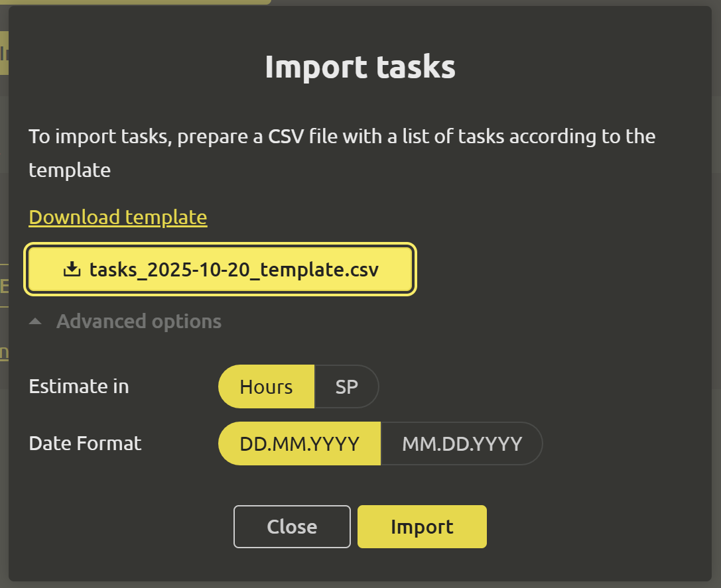Click the download icon on the CSV file button
The image size is (721, 588).
pos(71,269)
